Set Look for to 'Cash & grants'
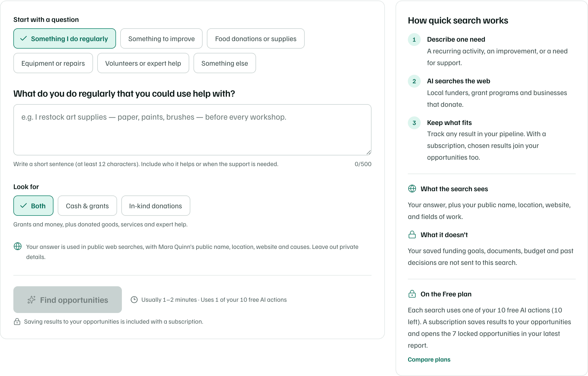The image size is (588, 376). [87, 206]
